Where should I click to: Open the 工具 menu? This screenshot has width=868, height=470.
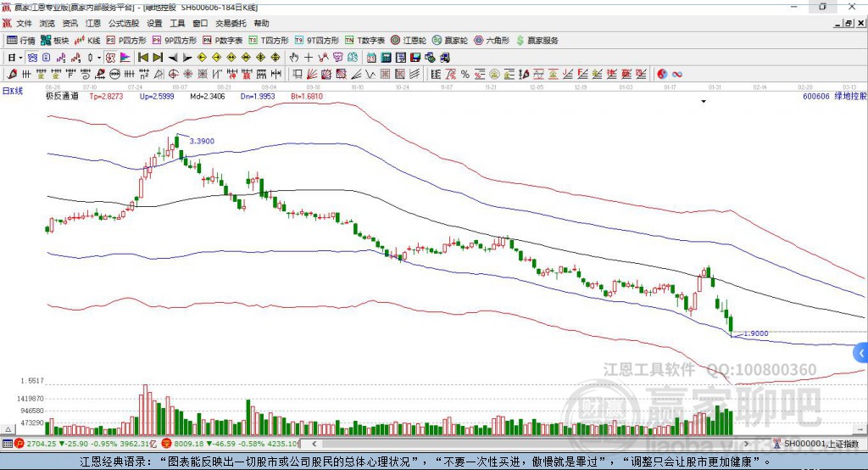pos(177,23)
